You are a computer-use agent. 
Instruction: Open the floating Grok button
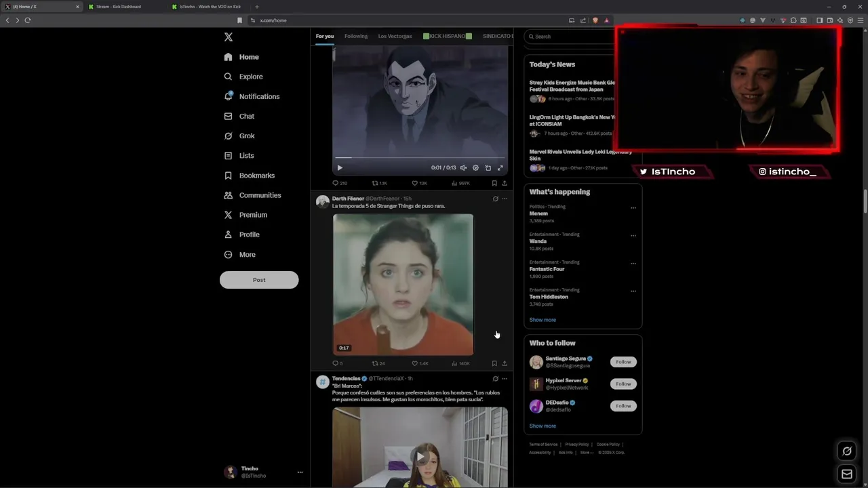[x=847, y=451]
